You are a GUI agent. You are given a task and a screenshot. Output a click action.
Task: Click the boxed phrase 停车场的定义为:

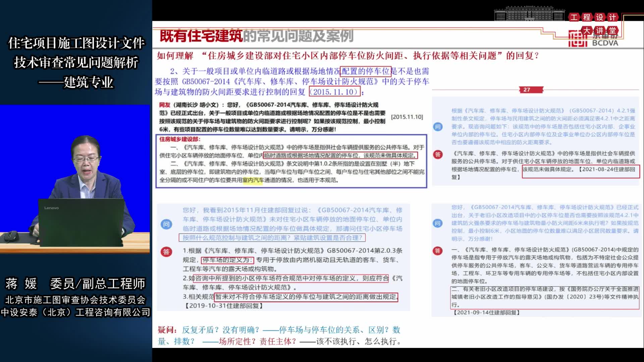[227, 260]
